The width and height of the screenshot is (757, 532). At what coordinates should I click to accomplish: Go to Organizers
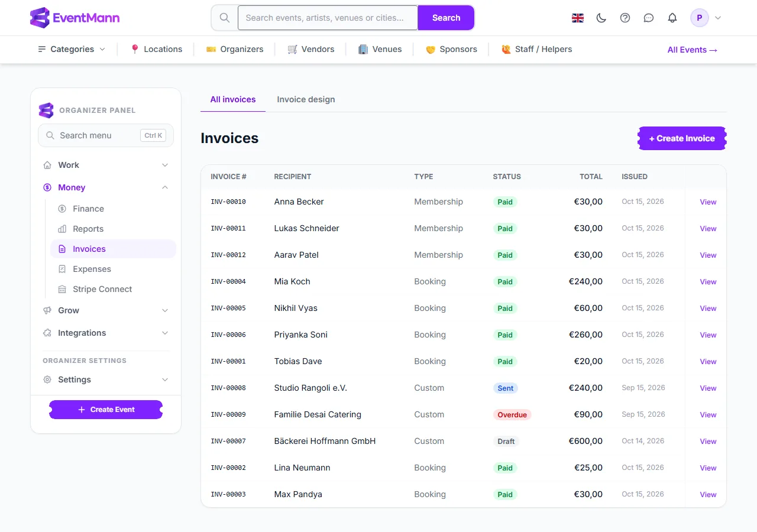pos(235,49)
